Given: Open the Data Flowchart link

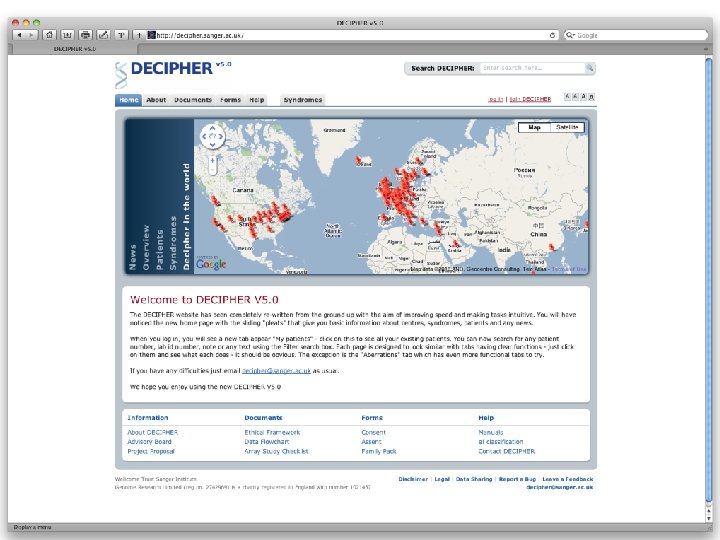Looking at the screenshot, I should 267,442.
